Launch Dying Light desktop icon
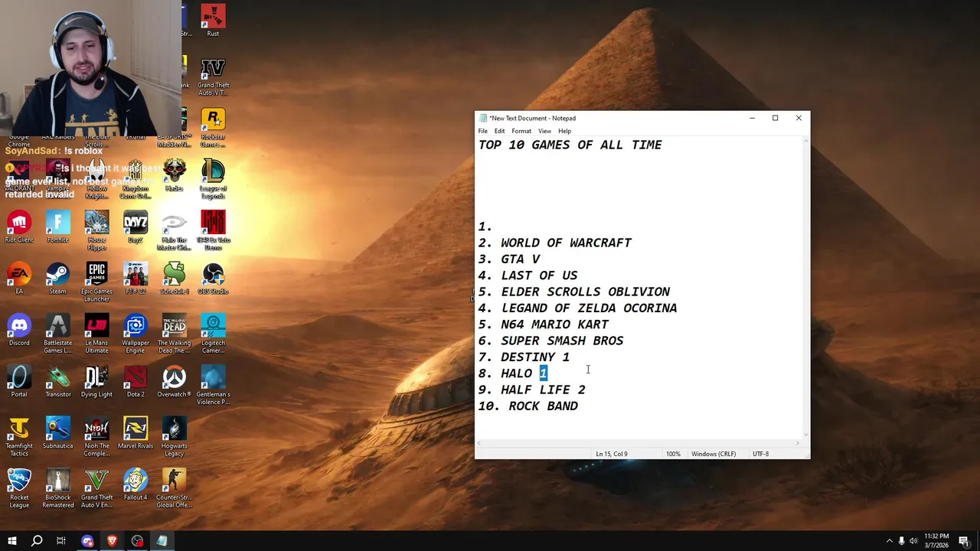Viewport: 980px width, 551px height. click(96, 382)
